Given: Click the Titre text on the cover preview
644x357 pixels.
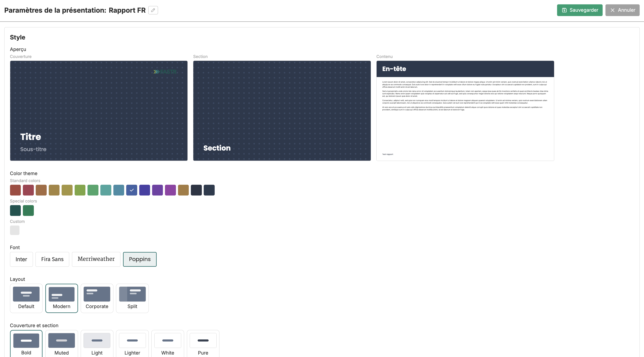Looking at the screenshot, I should coord(30,137).
